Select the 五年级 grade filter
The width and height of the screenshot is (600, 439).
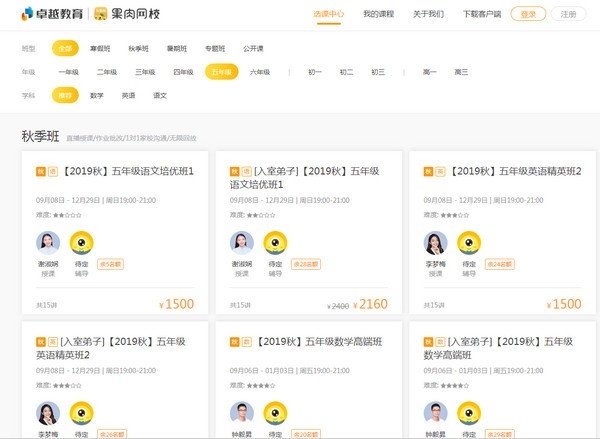(x=222, y=72)
